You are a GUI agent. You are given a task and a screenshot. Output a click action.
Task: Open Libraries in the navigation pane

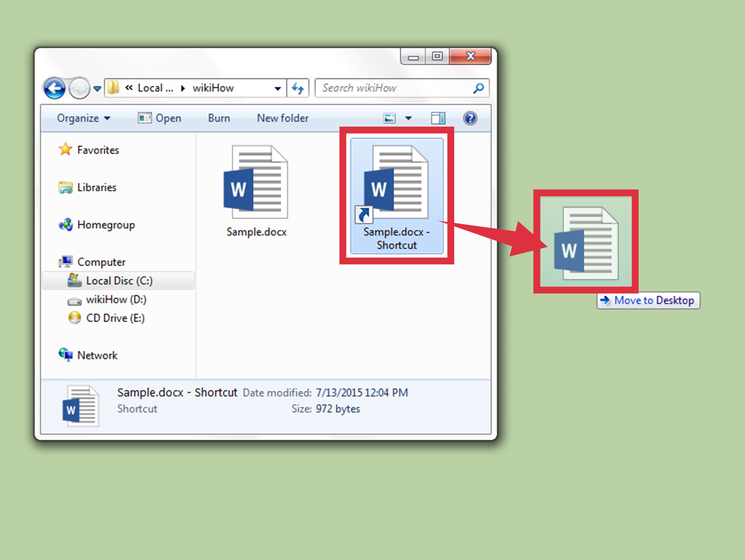click(97, 188)
